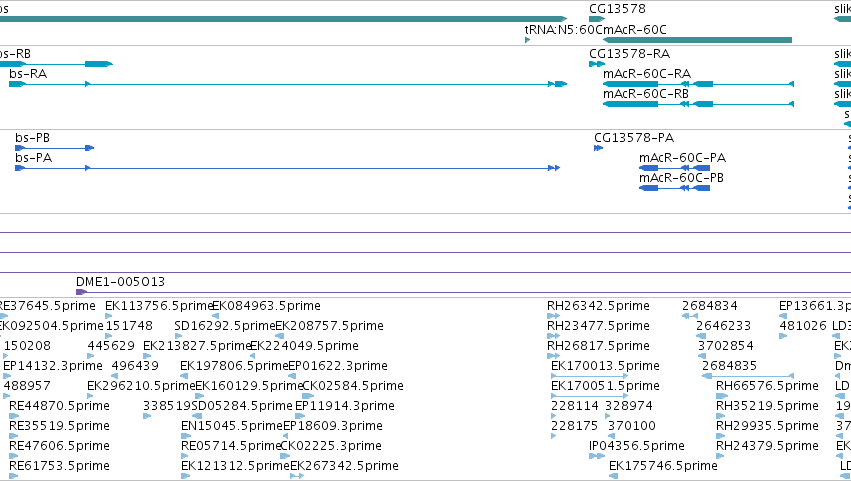The image size is (851, 481).
Task: Click the bs-PA protein line
Action: pos(288,168)
